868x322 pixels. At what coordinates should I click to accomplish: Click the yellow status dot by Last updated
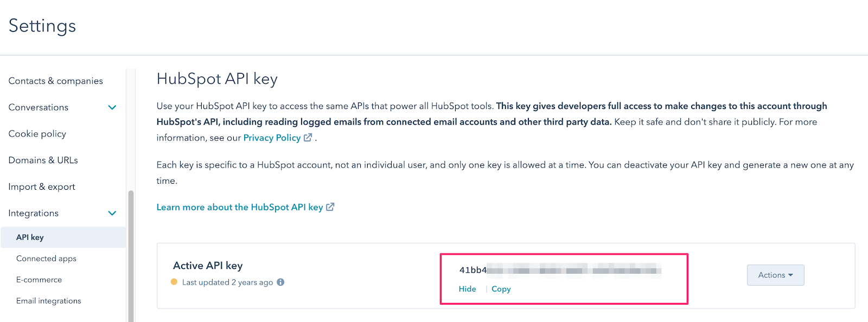click(x=174, y=282)
